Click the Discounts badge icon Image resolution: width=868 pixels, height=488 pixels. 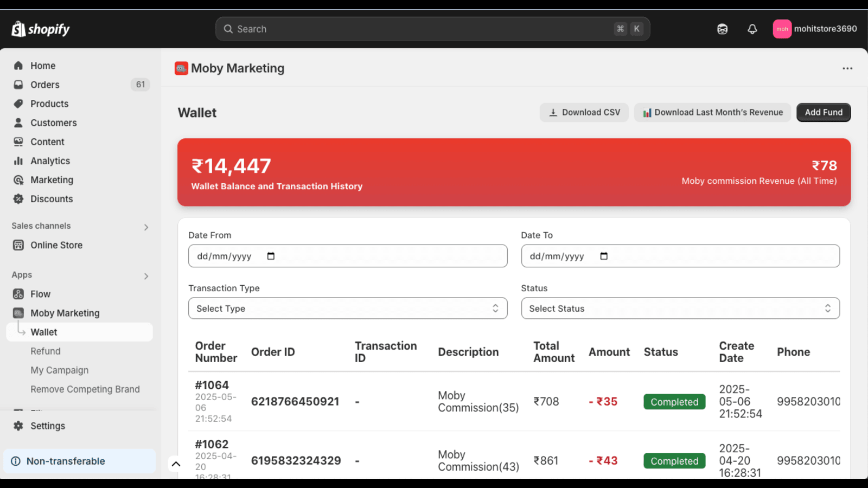click(18, 199)
